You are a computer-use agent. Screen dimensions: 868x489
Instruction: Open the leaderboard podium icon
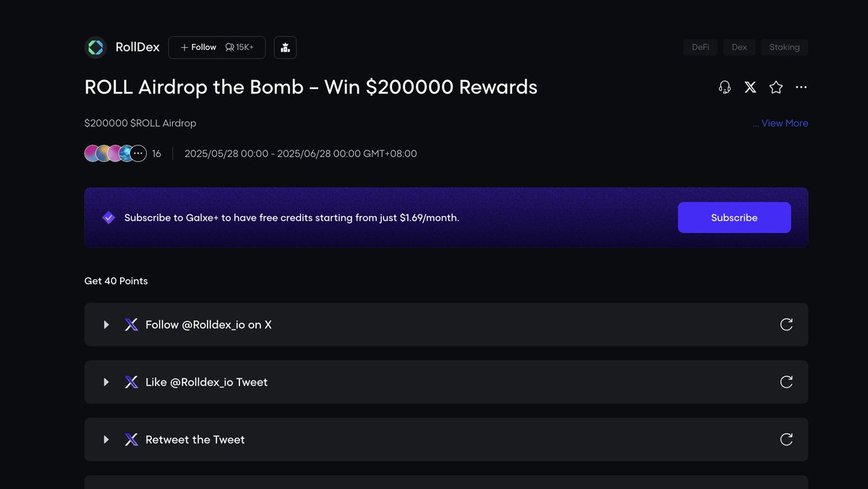click(x=285, y=48)
